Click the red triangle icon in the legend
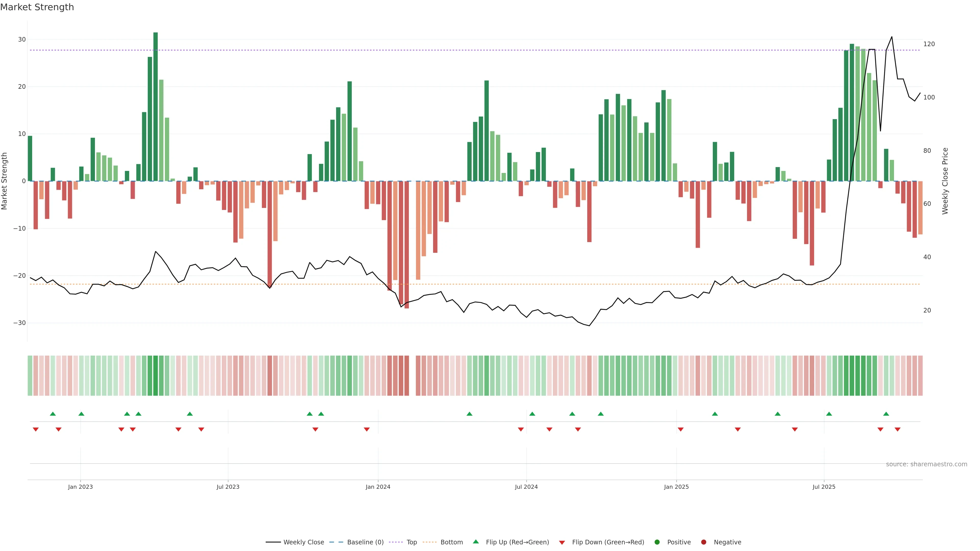Screen dimensions: 980x551 point(562,543)
